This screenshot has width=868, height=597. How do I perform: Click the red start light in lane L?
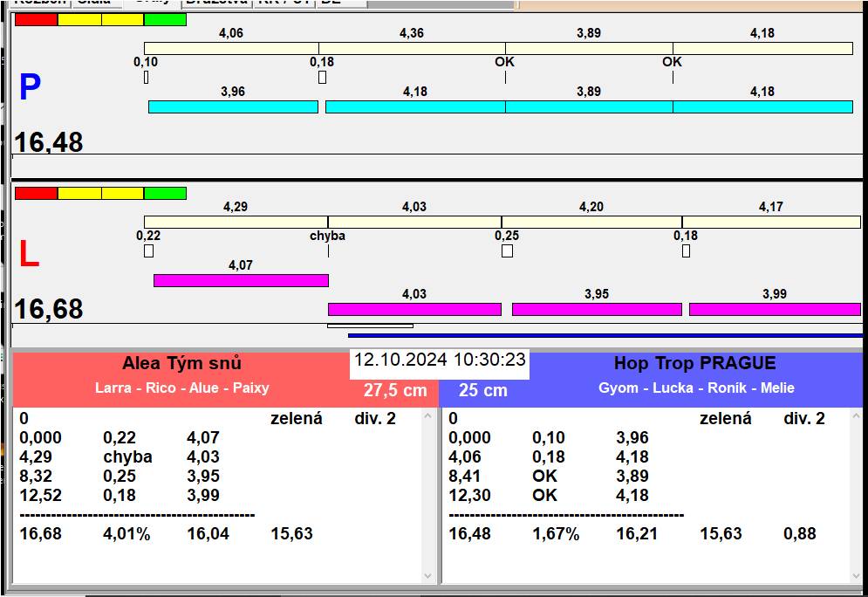tap(37, 193)
